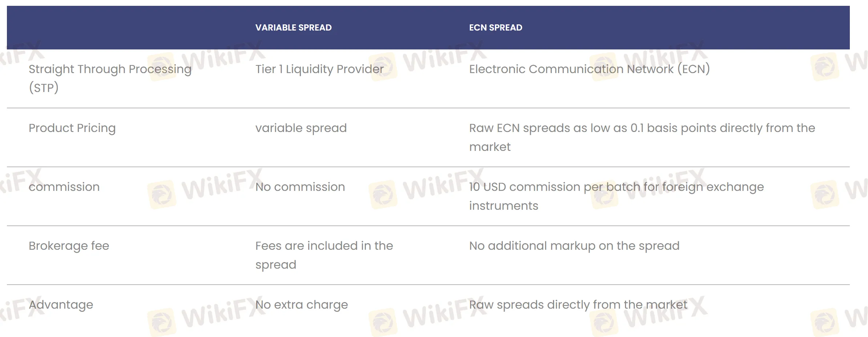Select the lowercase variable spread cell under Product Pricing

[301, 128]
